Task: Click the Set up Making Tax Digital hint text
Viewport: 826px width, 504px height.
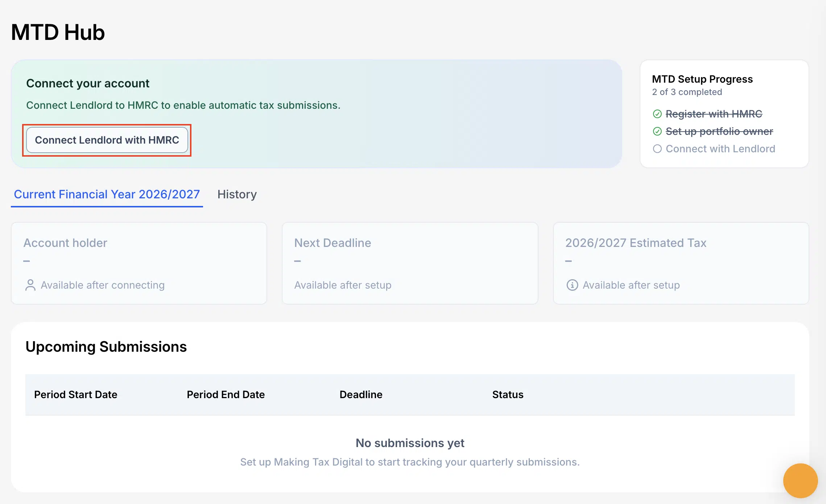Action: [x=410, y=462]
